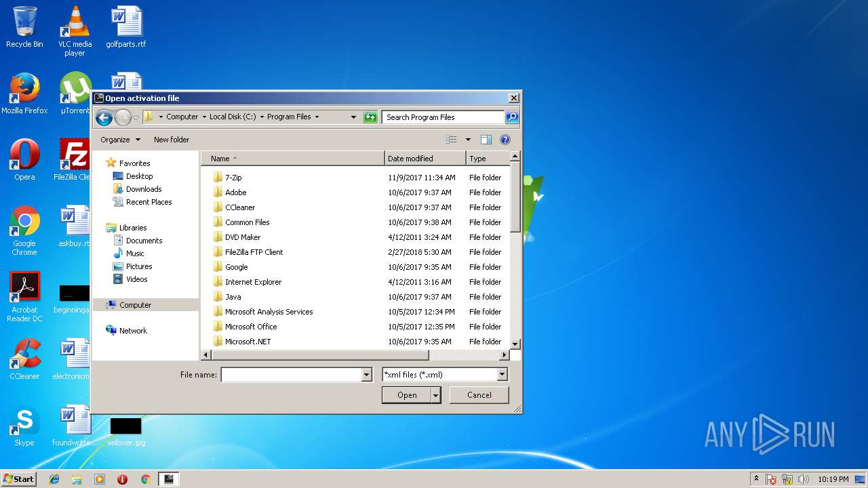Open Skype desktop icon

(x=24, y=426)
